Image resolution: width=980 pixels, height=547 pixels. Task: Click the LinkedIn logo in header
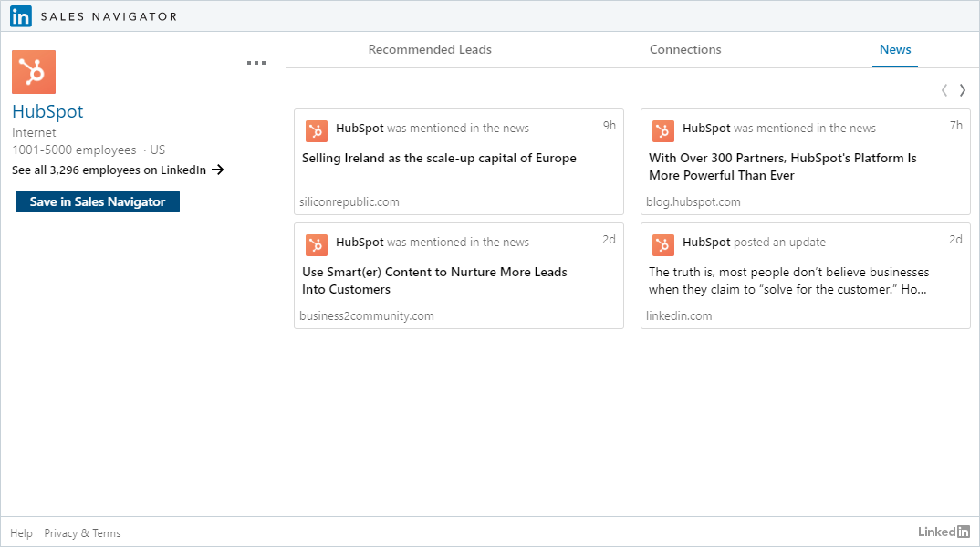pos(21,16)
